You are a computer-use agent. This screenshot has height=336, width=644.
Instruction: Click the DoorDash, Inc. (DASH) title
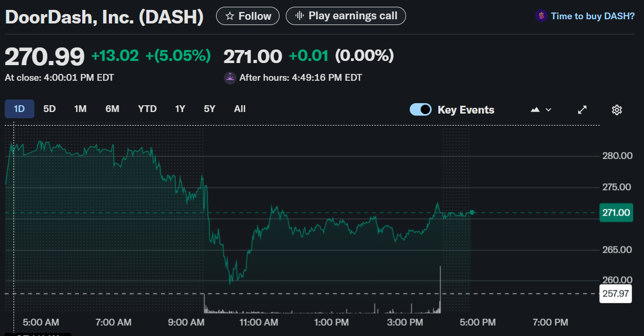point(104,17)
